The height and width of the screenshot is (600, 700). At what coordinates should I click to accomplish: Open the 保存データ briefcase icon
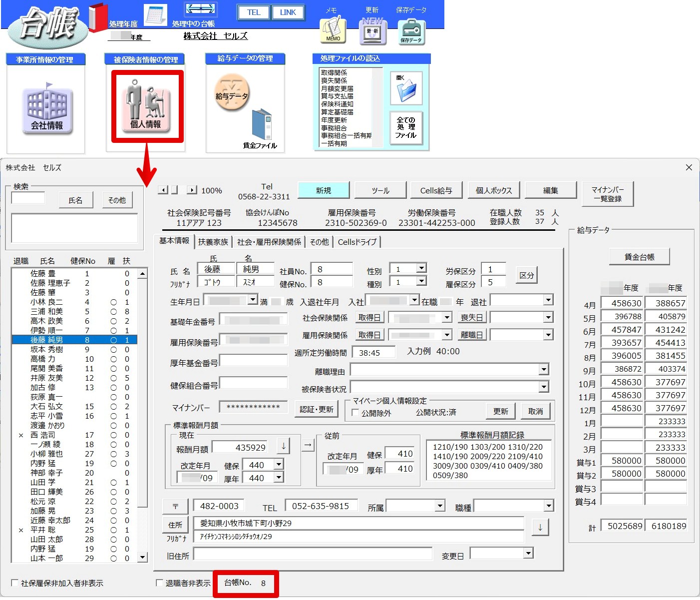pyautogui.click(x=411, y=32)
